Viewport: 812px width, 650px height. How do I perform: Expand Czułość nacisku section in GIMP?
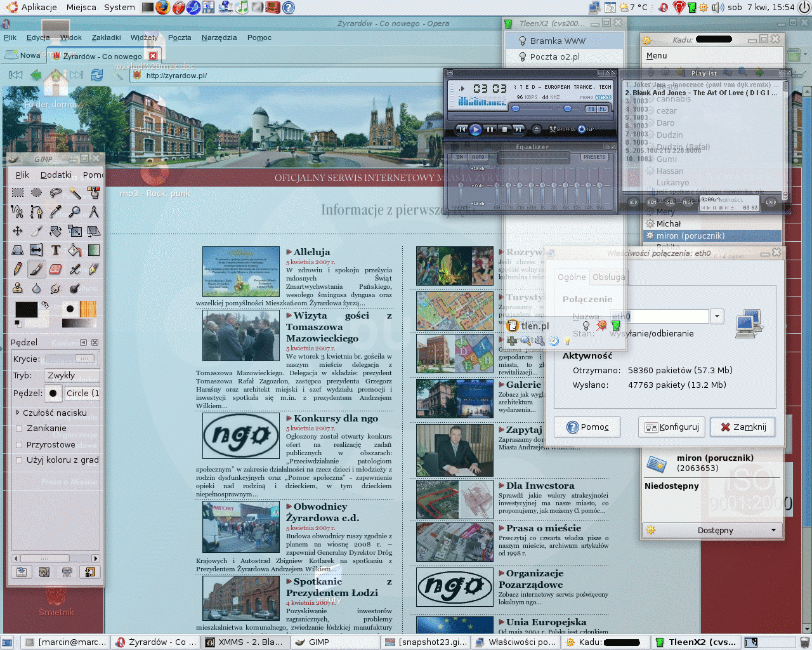pos(52,413)
